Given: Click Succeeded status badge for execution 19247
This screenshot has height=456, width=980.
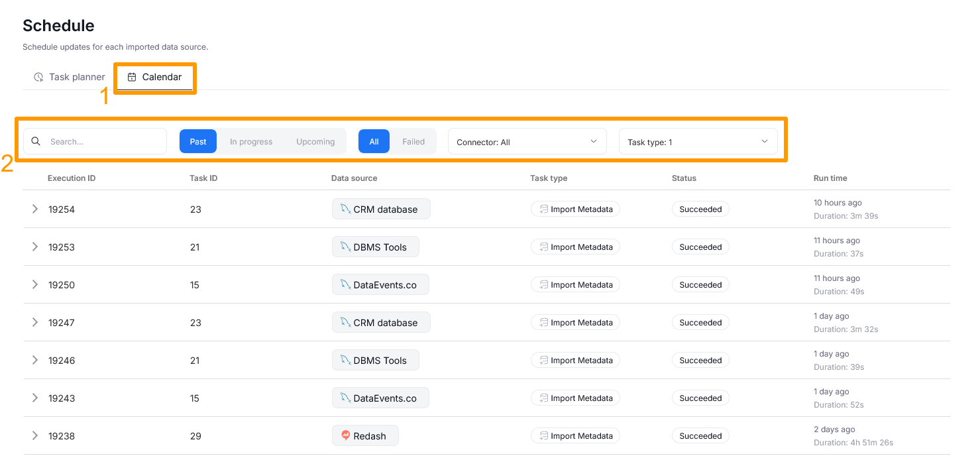Looking at the screenshot, I should [700, 323].
